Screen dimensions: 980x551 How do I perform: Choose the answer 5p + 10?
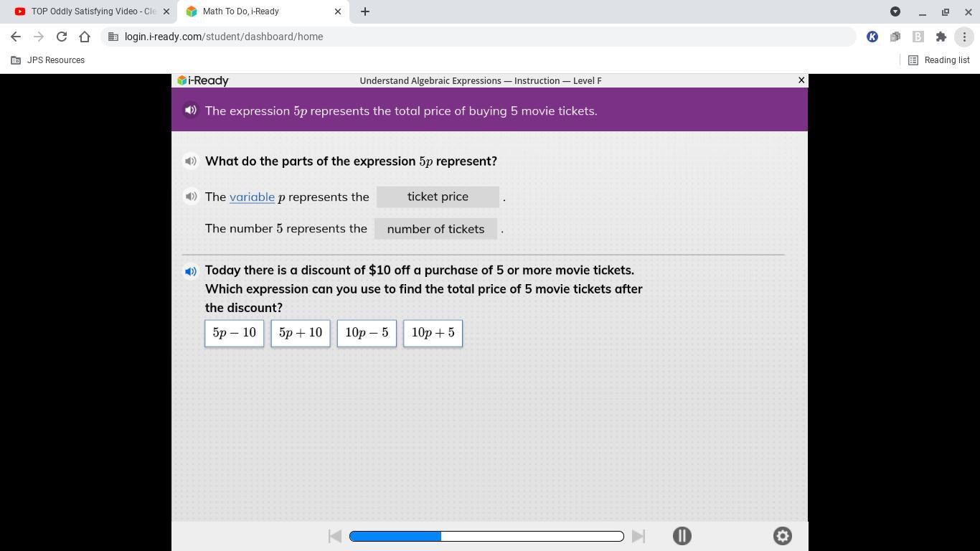tap(301, 333)
